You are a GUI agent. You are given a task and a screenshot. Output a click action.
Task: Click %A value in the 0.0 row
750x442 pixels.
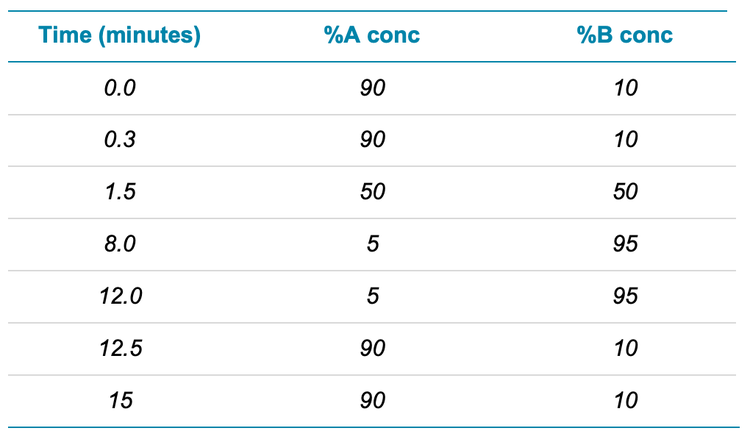click(x=372, y=88)
